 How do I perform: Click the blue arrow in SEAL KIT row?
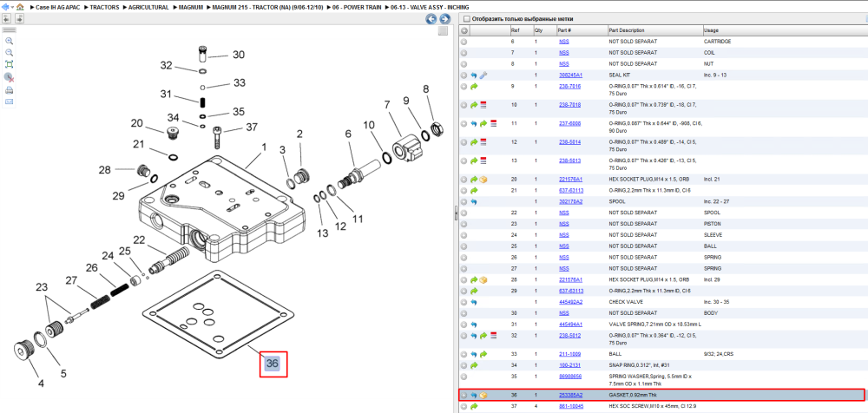[474, 75]
